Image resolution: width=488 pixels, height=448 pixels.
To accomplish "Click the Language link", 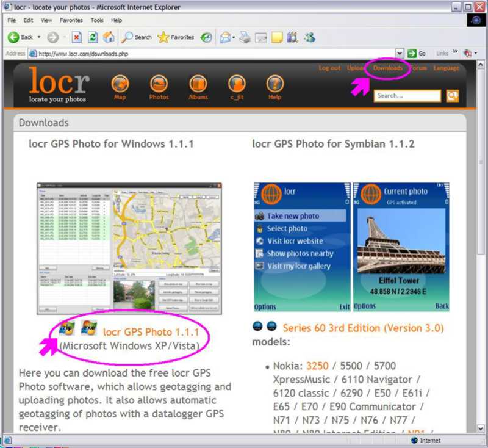I will (x=447, y=68).
